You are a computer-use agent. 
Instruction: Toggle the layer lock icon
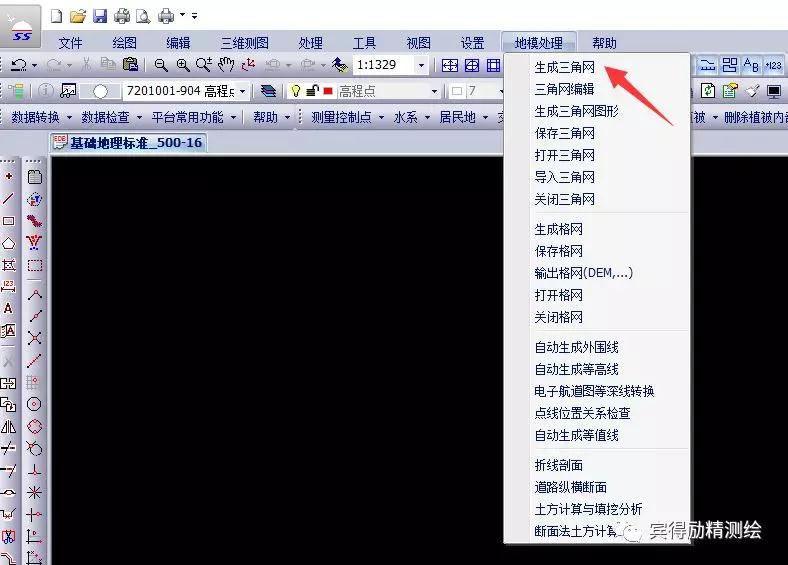pyautogui.click(x=312, y=91)
